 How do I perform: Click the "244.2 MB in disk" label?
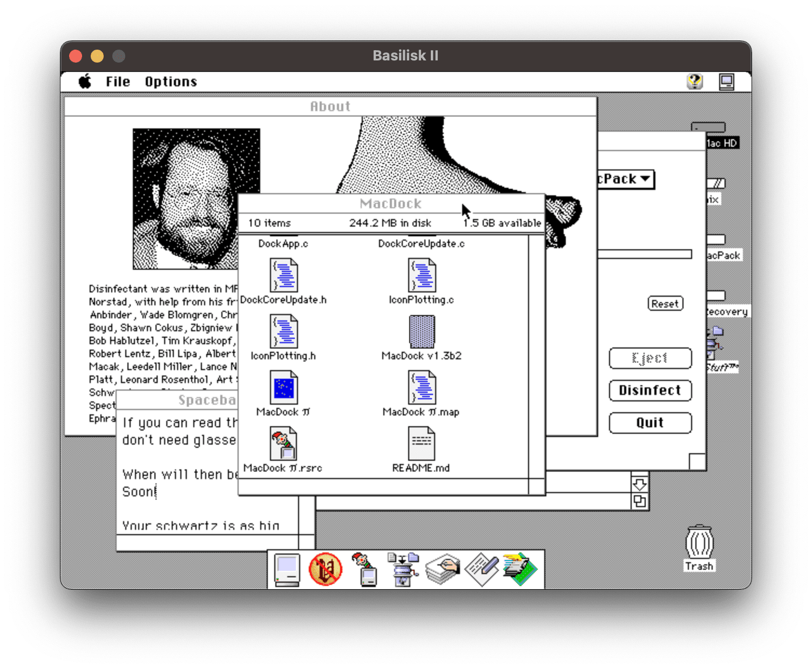(390, 223)
